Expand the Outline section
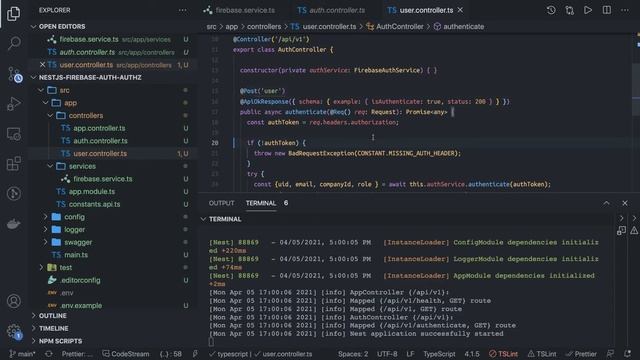 53,316
